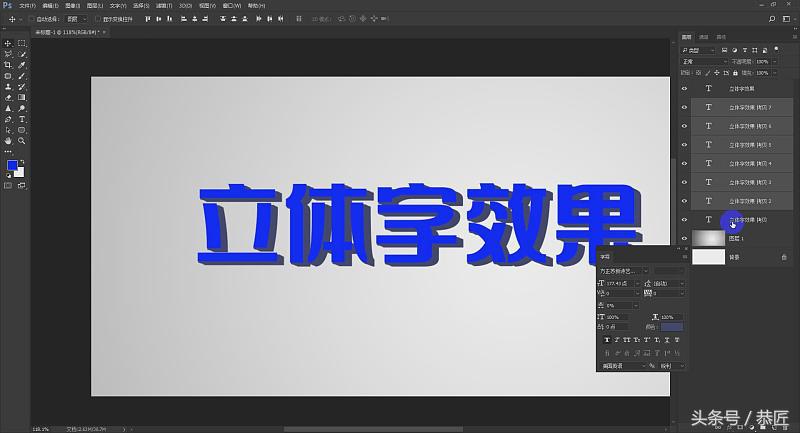The width and height of the screenshot is (800, 433).
Task: Hide the 立体字效果 拷贝 6 layer
Action: click(x=684, y=126)
